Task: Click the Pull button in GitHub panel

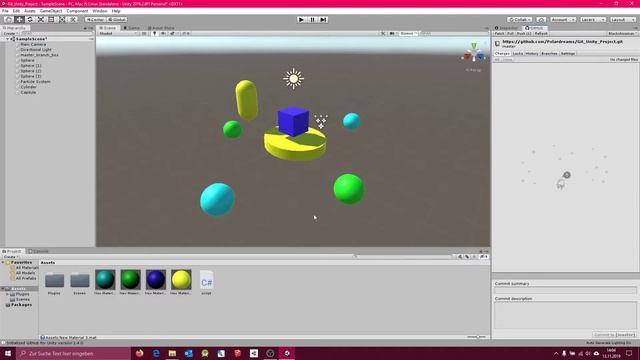Action: pos(510,33)
